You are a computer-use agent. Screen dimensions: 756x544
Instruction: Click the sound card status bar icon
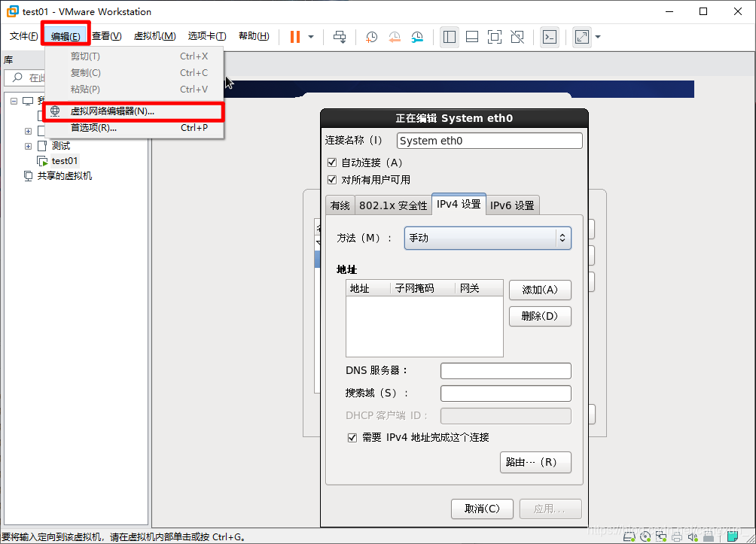(x=693, y=536)
